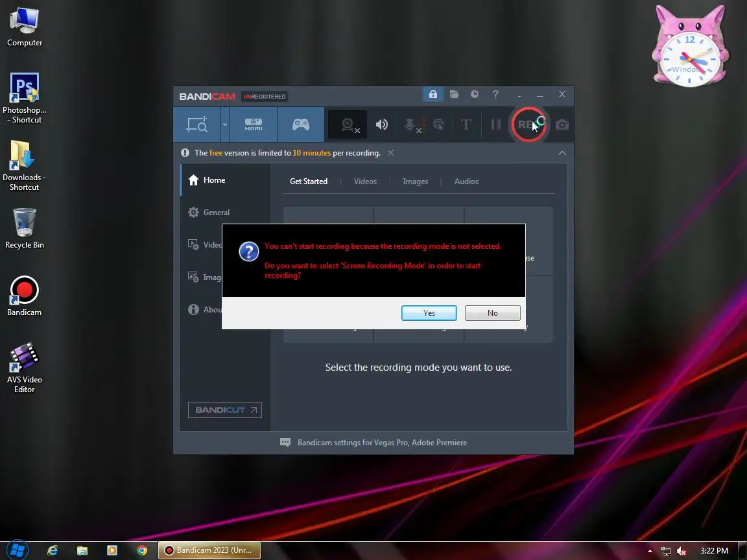Click the pause recording button
Viewport: 747px width, 560px height.
coord(496,124)
